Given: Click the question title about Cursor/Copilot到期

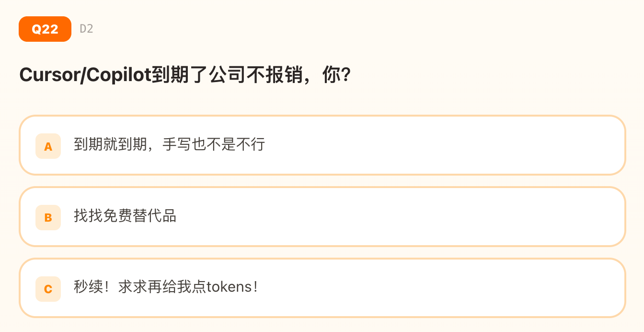Looking at the screenshot, I should [185, 75].
